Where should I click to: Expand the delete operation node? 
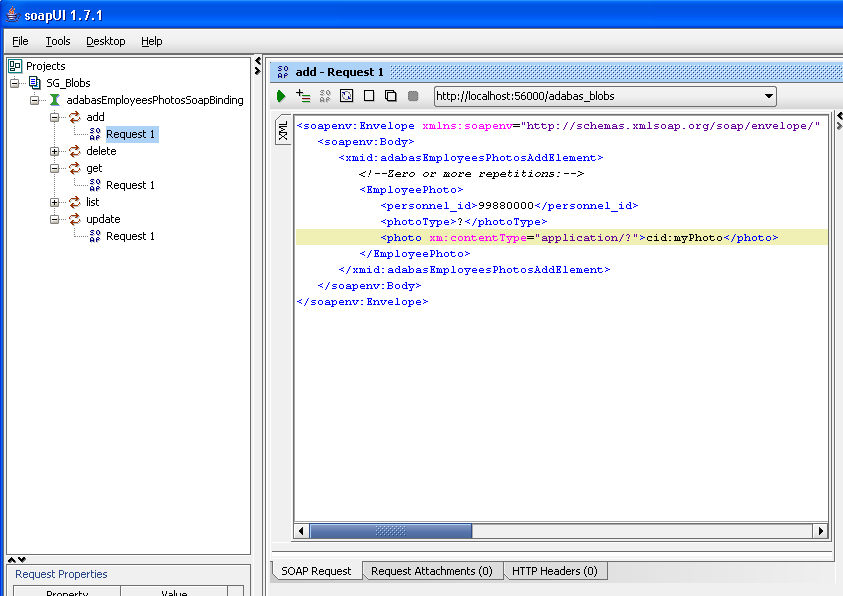coord(54,152)
